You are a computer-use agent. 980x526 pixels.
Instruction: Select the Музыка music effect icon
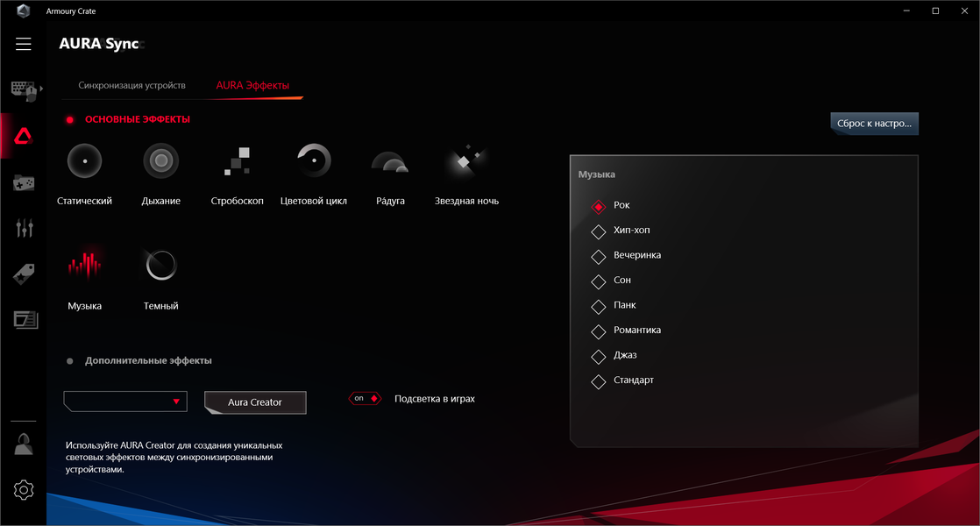(x=85, y=264)
